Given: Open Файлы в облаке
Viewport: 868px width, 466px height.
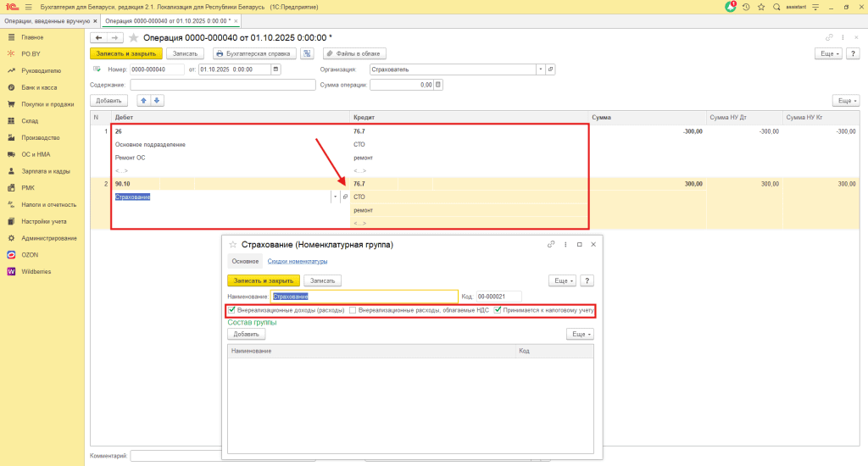Looking at the screenshot, I should click(x=354, y=53).
